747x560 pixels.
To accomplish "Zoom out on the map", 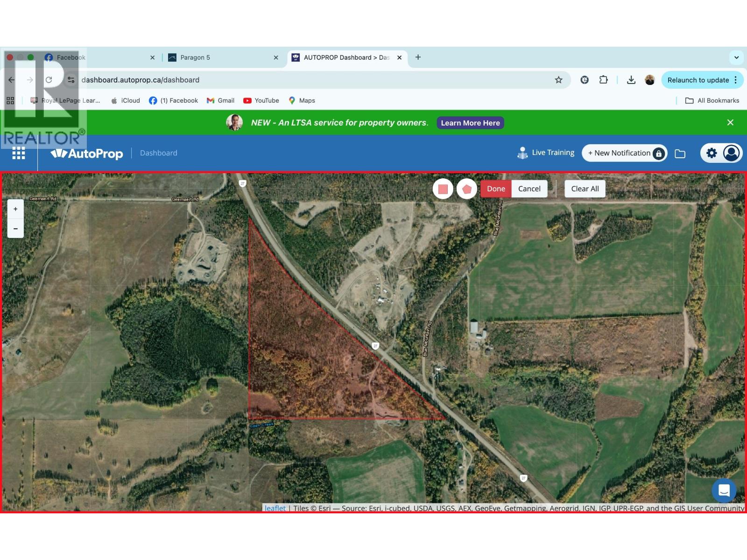I will point(15,229).
